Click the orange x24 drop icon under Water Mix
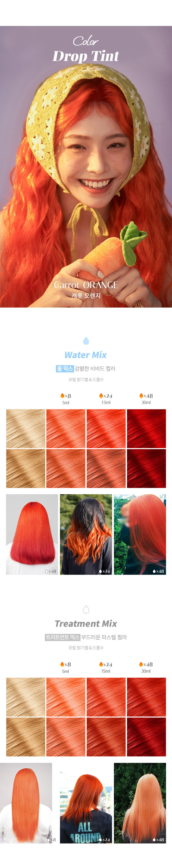The height and width of the screenshot is (868, 172). pos(101,395)
